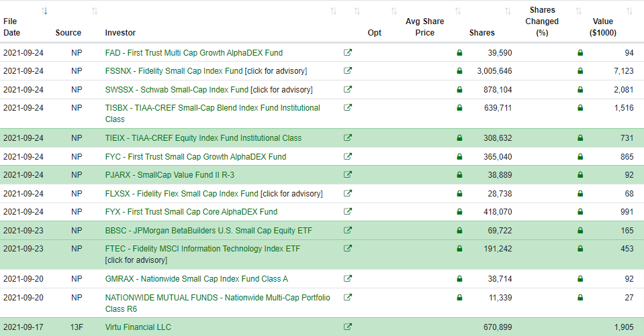Open Virtu Financial LLC investor link
The width and height of the screenshot is (644, 336).
point(138,327)
